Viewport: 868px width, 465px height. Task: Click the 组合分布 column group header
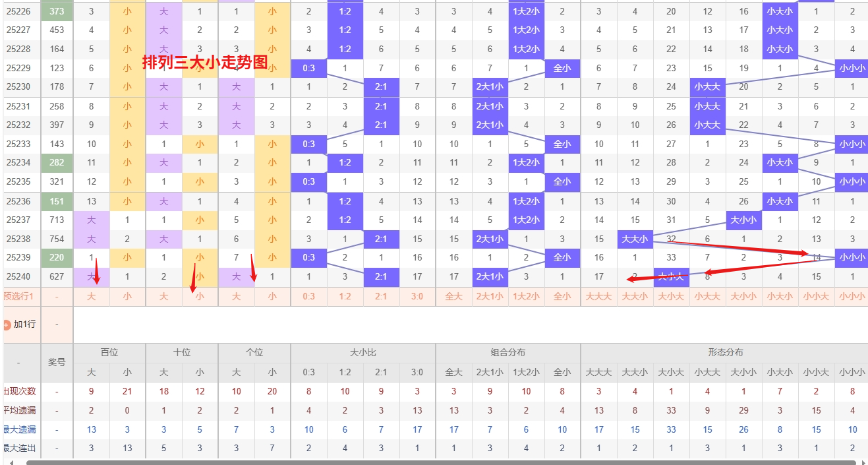point(507,353)
